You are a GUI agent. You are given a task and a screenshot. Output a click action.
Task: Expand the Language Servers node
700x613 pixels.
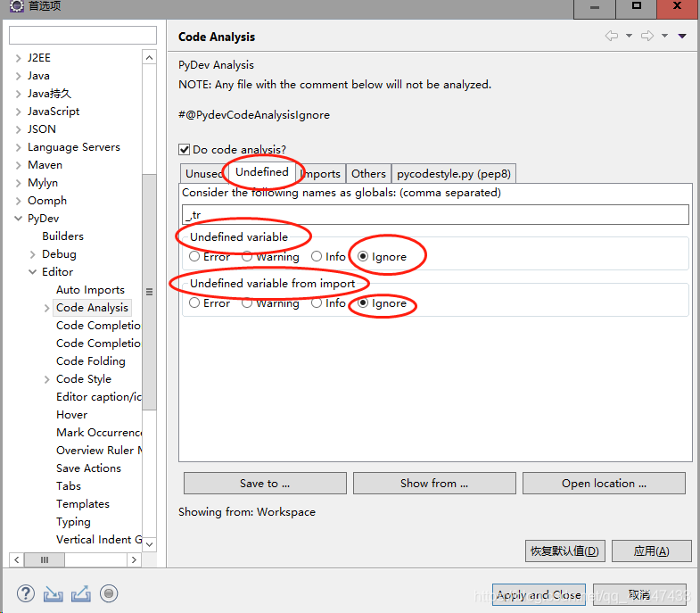18,147
